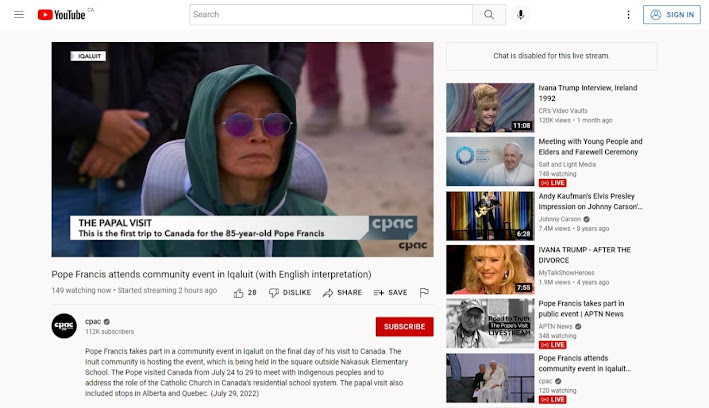The height and width of the screenshot is (408, 709).
Task: Open the Share options
Action: [342, 293]
